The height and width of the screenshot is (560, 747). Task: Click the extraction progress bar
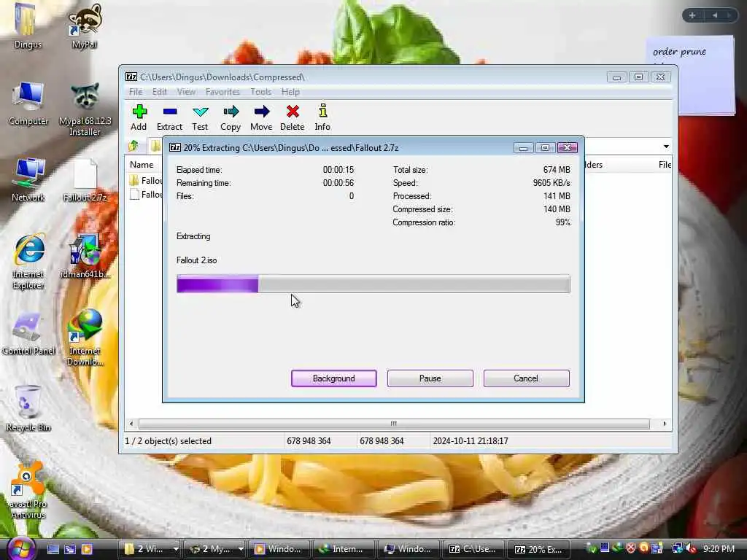pyautogui.click(x=373, y=284)
